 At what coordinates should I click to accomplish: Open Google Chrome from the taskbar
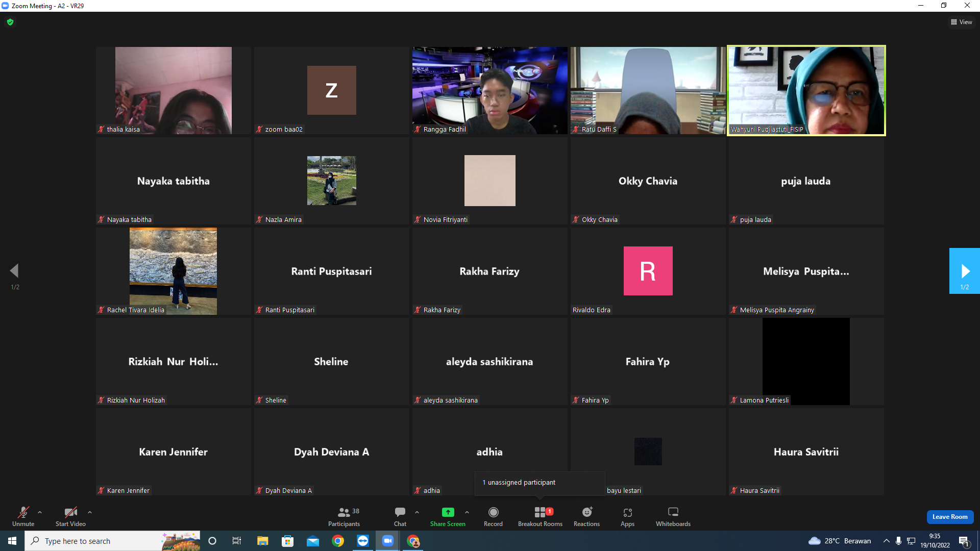[x=338, y=541]
